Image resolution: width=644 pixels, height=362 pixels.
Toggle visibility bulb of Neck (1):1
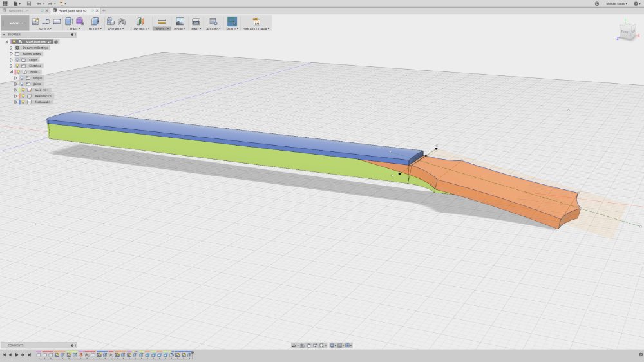tap(23, 90)
